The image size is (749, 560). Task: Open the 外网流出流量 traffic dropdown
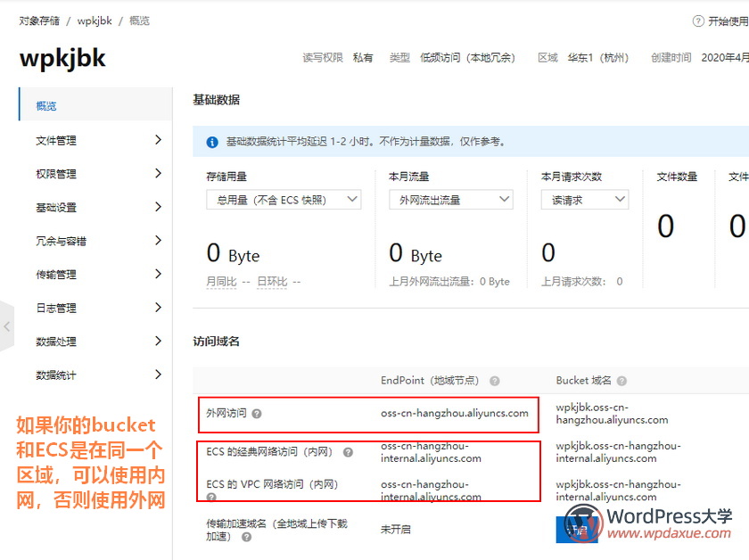450,199
